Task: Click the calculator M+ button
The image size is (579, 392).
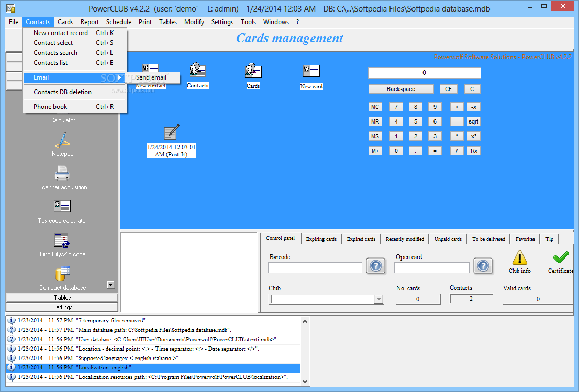Action: tap(375, 151)
